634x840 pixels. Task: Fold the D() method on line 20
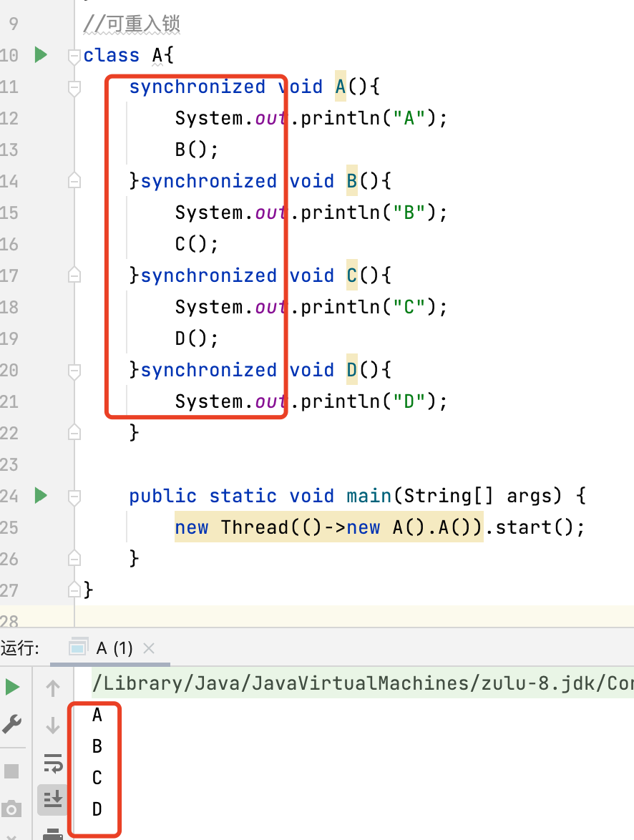(x=74, y=371)
